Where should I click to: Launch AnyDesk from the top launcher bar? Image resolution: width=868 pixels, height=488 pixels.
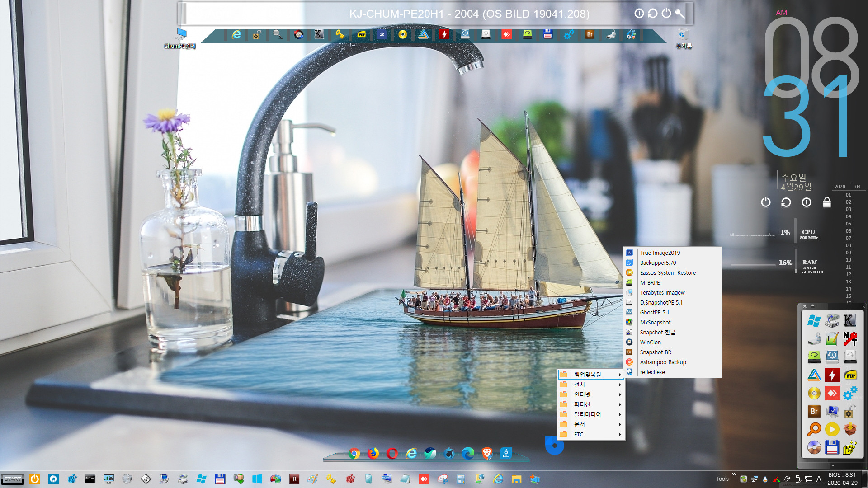506,34
